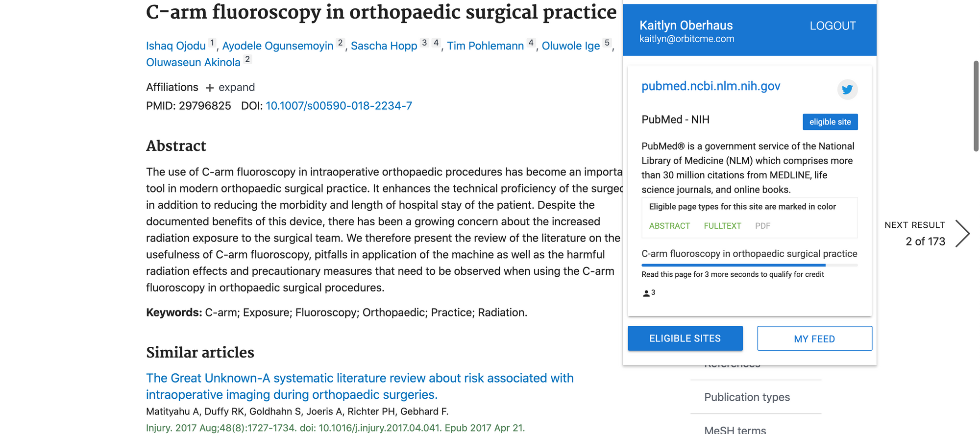This screenshot has width=980, height=434.
Task: Open MY FEED
Action: [814, 338]
